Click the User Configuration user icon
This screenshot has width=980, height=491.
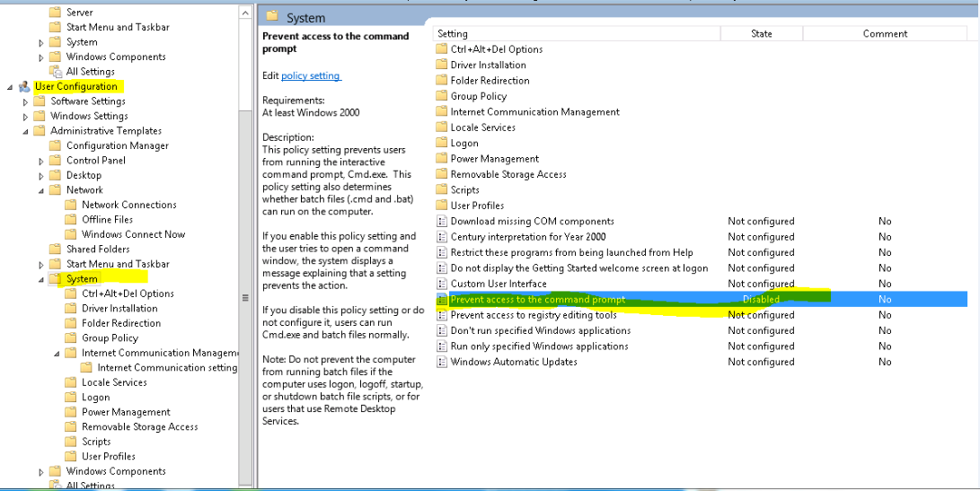pyautogui.click(x=24, y=86)
